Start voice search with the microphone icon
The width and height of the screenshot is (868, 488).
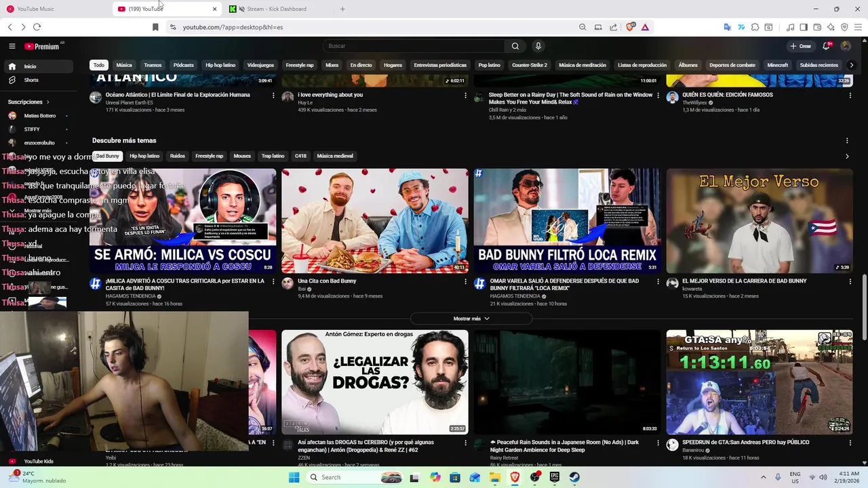(538, 46)
